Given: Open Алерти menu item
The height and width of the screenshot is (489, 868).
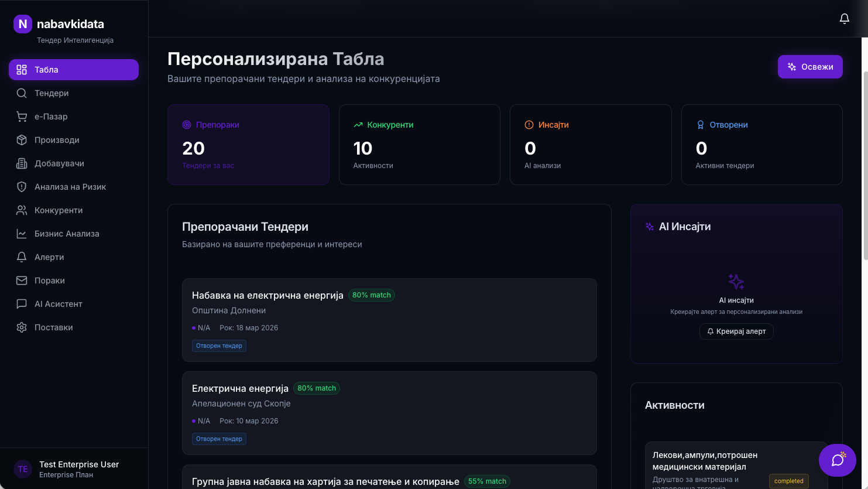Looking at the screenshot, I should pyautogui.click(x=74, y=257).
